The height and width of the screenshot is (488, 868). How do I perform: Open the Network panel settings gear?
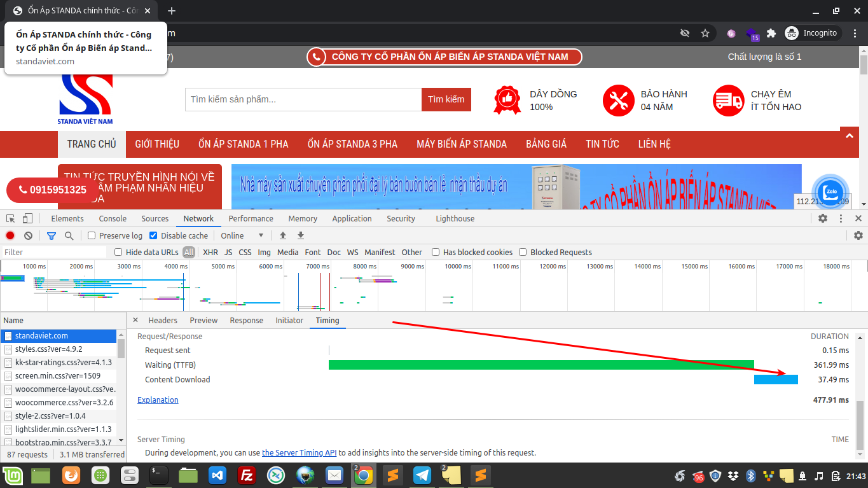pos(858,235)
